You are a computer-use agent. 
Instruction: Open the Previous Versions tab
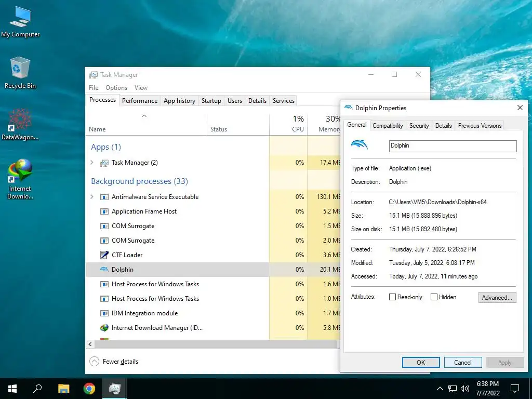coord(480,126)
